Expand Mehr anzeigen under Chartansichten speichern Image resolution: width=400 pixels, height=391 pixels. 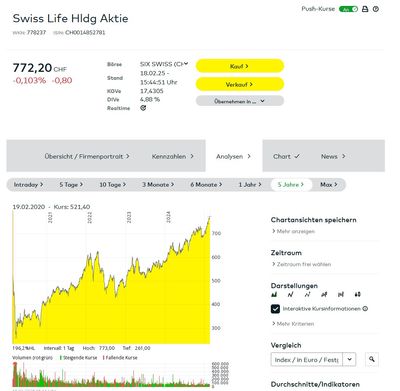(293, 231)
